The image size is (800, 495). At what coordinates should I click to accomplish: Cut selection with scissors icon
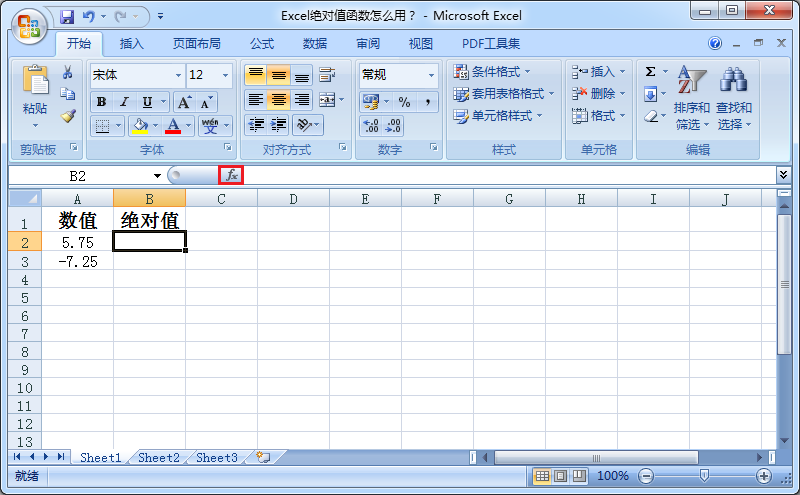[67, 72]
